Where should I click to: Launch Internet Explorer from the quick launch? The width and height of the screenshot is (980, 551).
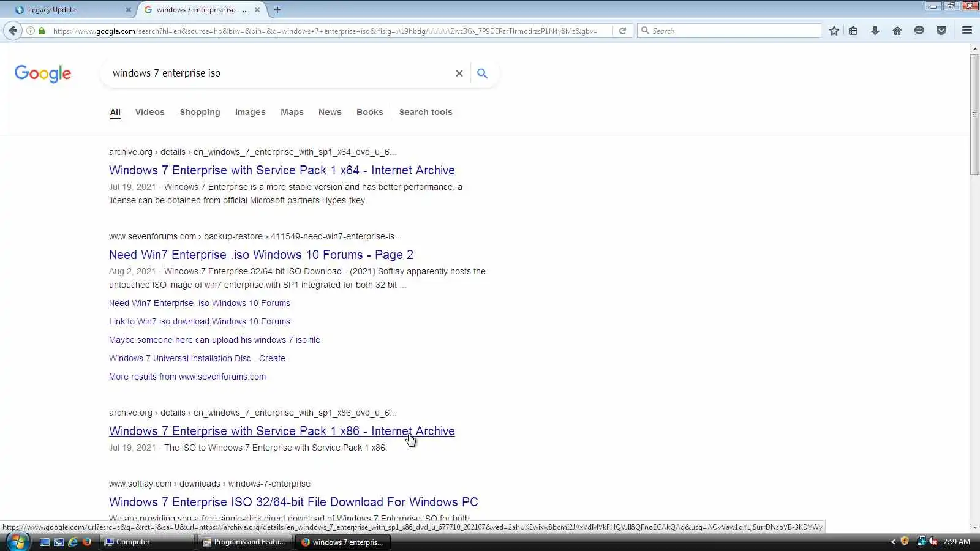pos(73,542)
